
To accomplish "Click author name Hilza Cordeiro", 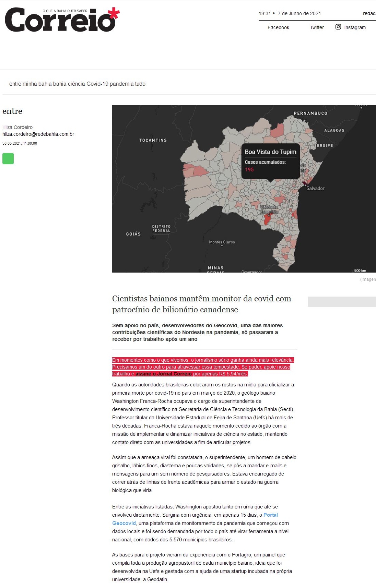I will click(x=17, y=127).
